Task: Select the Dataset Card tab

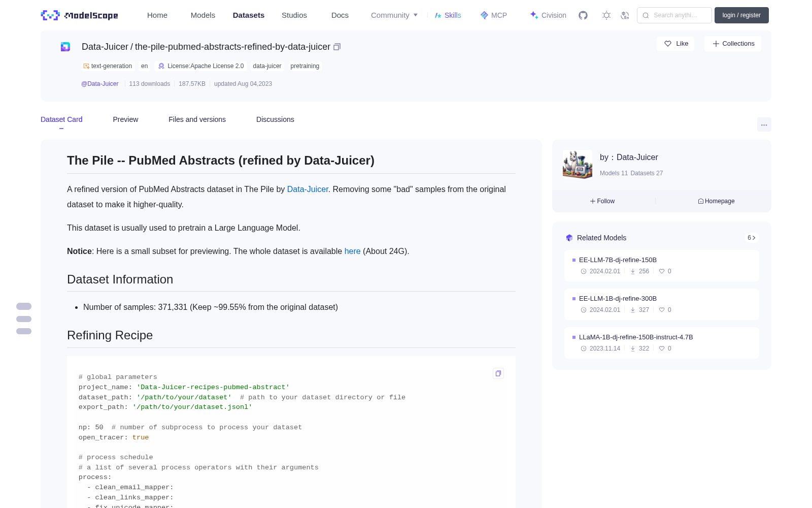Action: 61,119
